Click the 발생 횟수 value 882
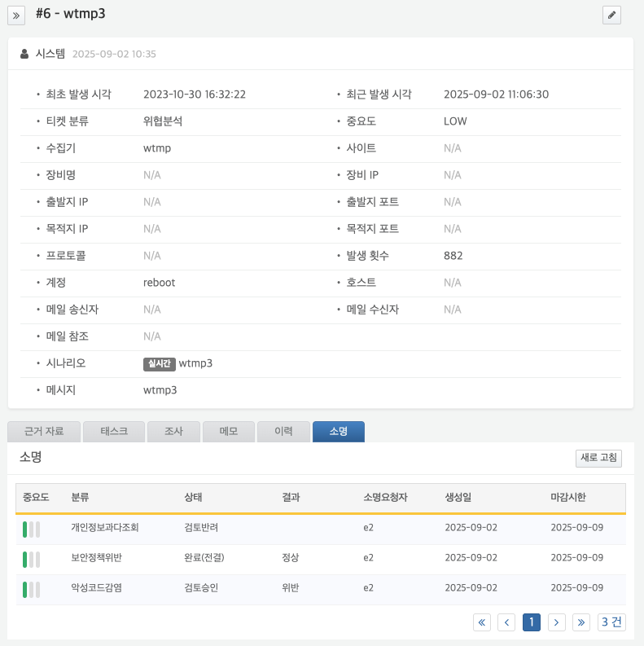Viewport: 644px width, 646px height. click(453, 256)
